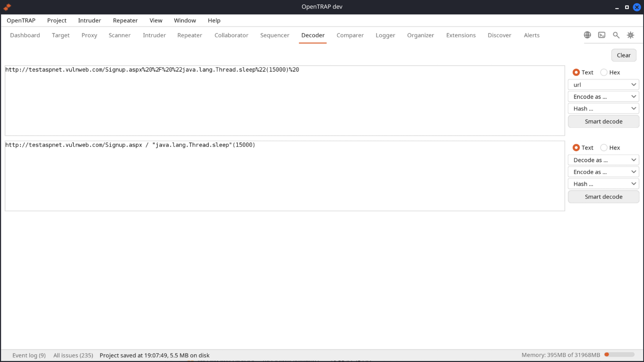Switch to the Organizer tab
Viewport: 644px width, 362px height.
pyautogui.click(x=420, y=35)
